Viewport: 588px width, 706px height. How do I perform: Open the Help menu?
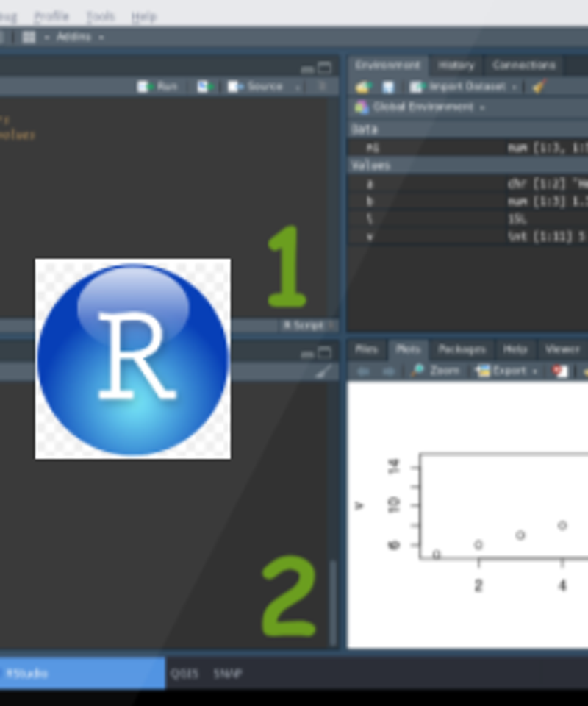point(144,17)
